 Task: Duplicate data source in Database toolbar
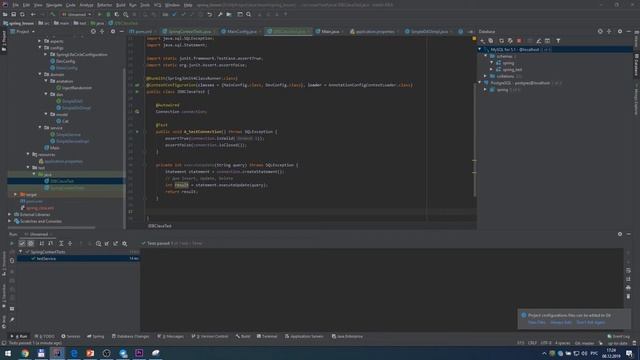pyautogui.click(x=491, y=41)
